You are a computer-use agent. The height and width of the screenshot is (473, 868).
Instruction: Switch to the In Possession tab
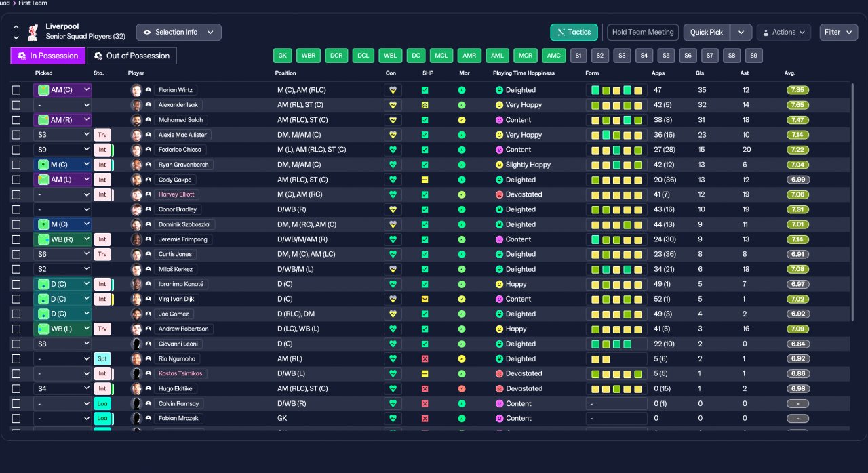[x=48, y=56]
